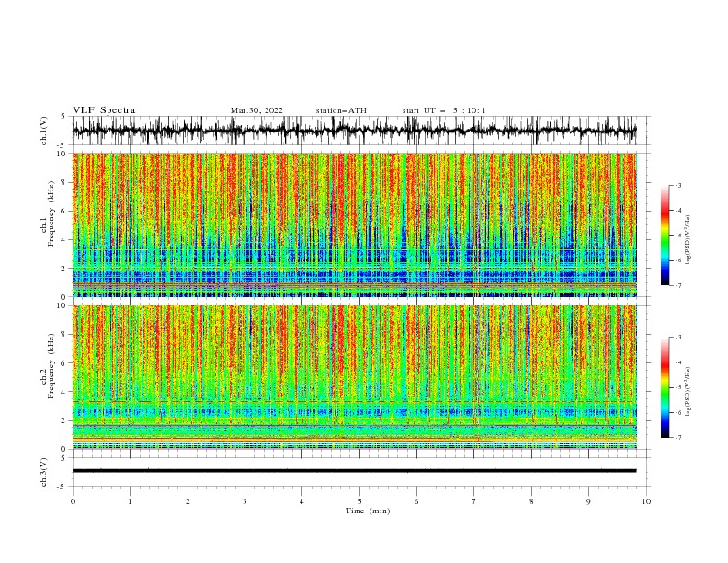
Task: Click the 'ch.3(V)' axis label
Action: (x=43, y=472)
